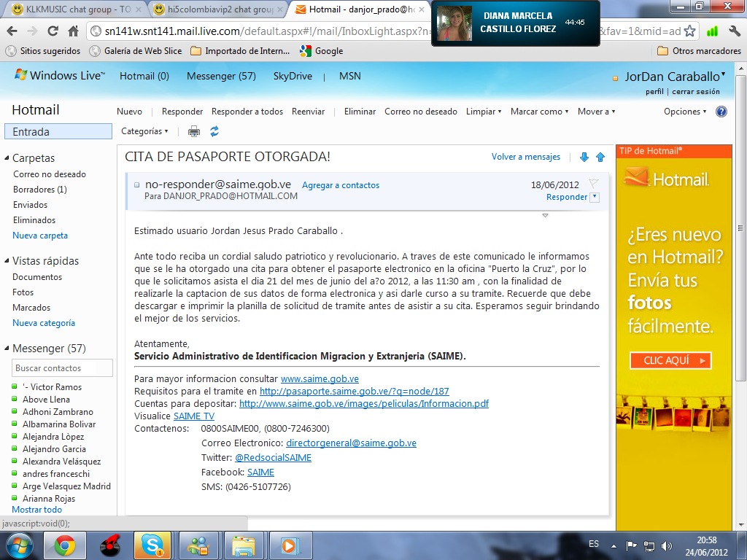The image size is (747, 560).
Task: Flag this message with the flag icon
Action: click(594, 183)
